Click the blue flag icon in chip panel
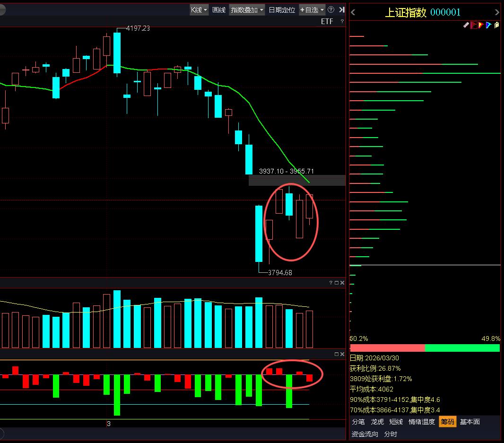Screen dimensions: 504x443 coord(488,25)
